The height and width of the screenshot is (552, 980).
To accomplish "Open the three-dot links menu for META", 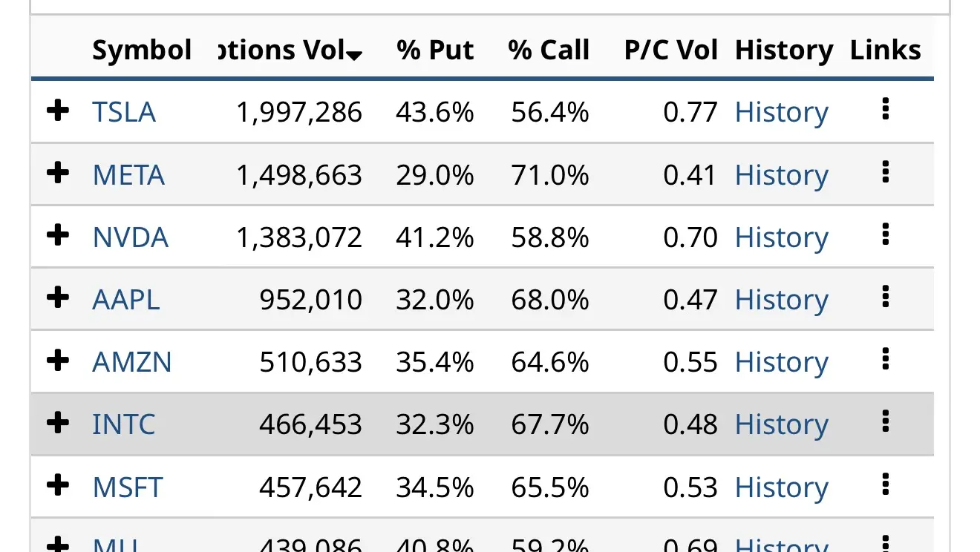I will [884, 172].
